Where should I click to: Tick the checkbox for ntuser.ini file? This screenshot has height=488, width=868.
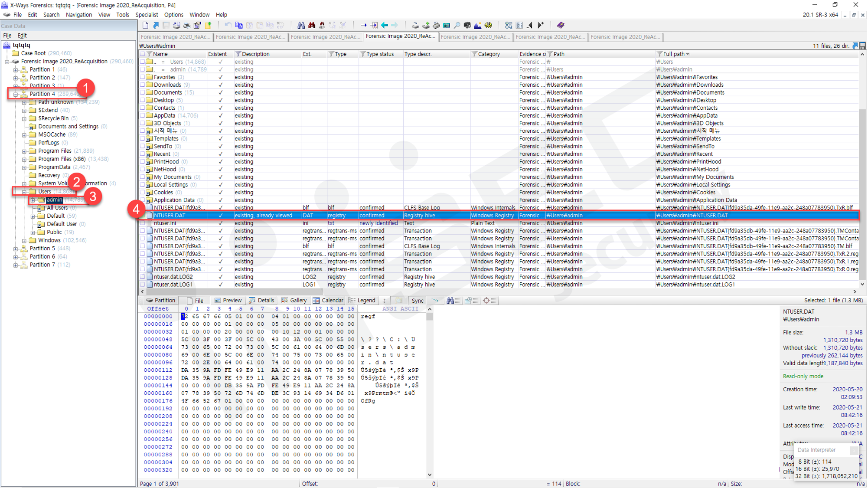(142, 223)
